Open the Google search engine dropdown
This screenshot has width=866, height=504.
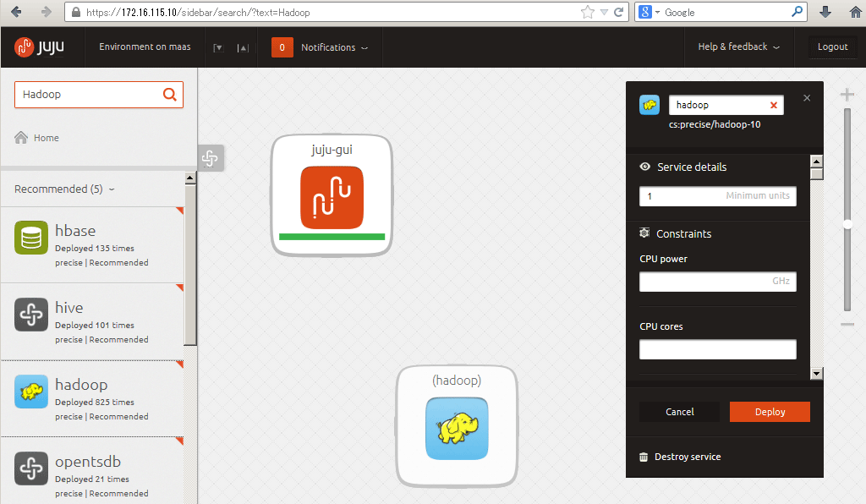[x=658, y=12]
